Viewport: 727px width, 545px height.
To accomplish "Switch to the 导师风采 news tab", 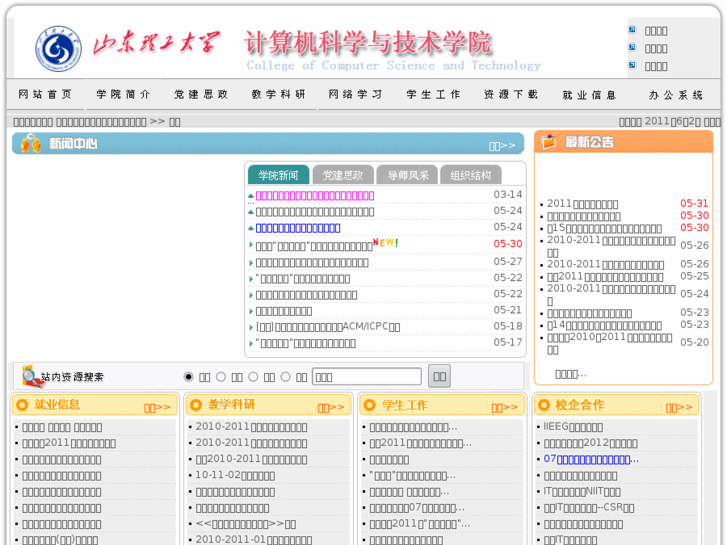I will (x=407, y=175).
